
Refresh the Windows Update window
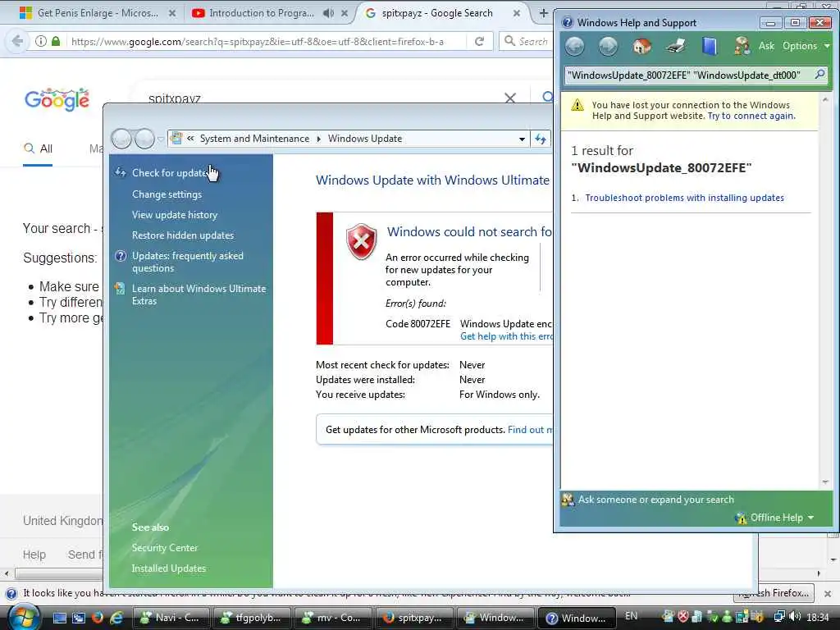541,139
